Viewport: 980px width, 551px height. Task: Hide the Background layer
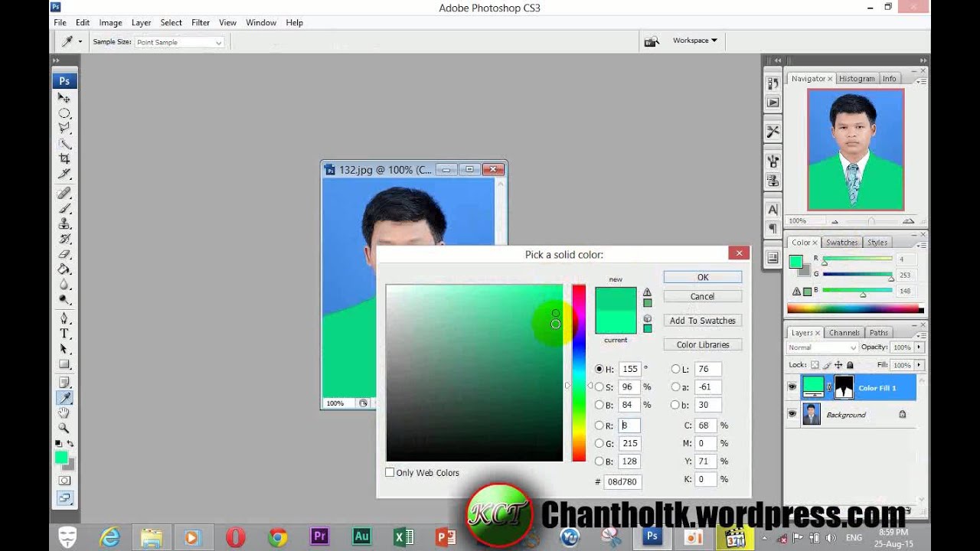792,415
